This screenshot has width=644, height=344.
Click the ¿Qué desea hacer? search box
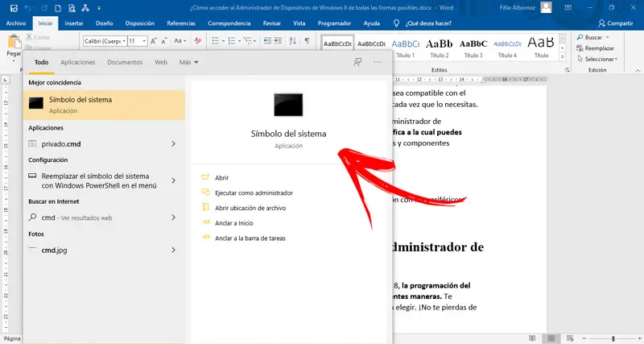[x=423, y=23]
